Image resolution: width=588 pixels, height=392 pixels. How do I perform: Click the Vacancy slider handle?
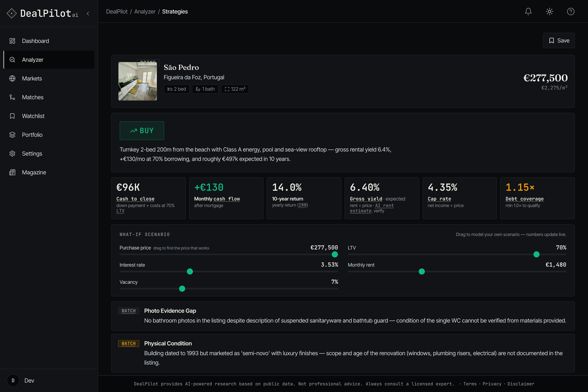pyautogui.click(x=182, y=289)
